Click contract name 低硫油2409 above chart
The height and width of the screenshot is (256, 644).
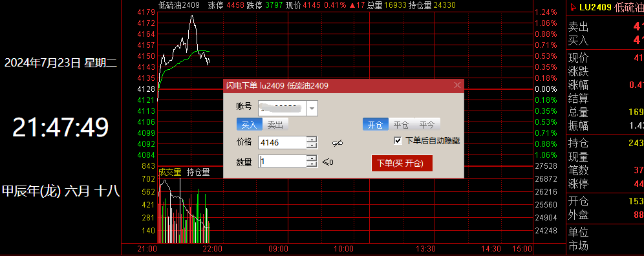click(179, 5)
